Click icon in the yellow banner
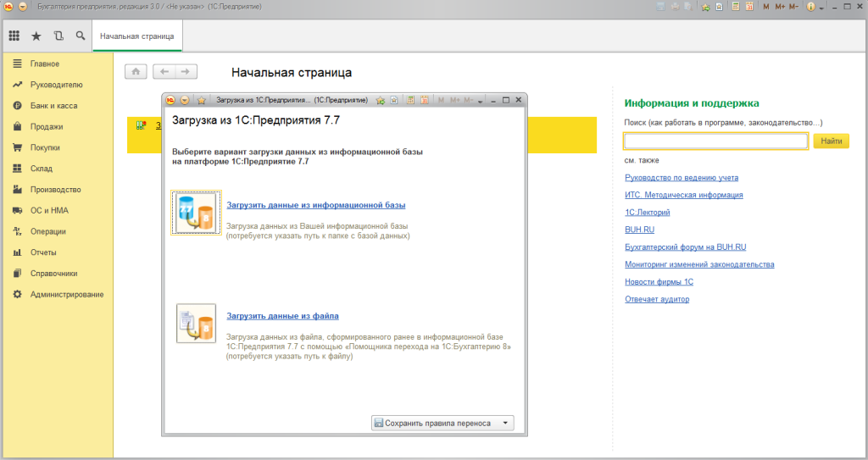The height and width of the screenshot is (460, 868). pyautogui.click(x=141, y=125)
